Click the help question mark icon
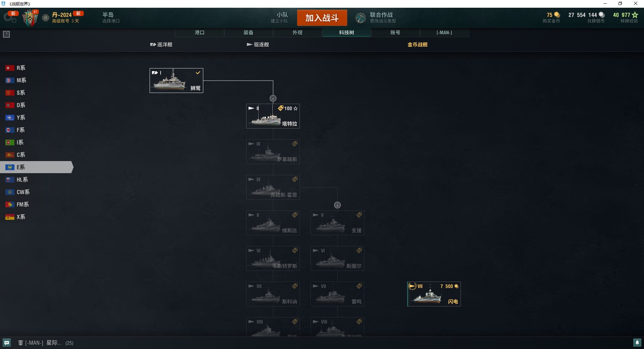Image resolution: width=644 pixels, height=349 pixels. (6, 34)
